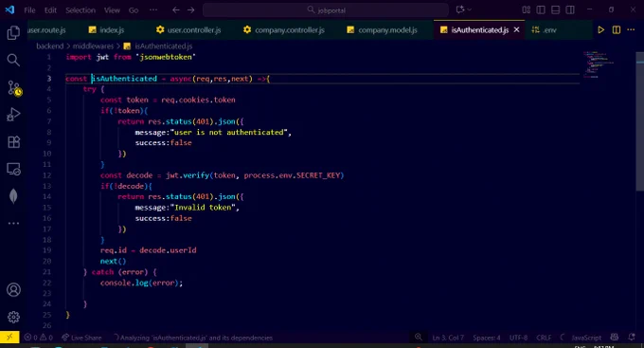Split the editor to the right
644x348 pixels.
point(617,29)
